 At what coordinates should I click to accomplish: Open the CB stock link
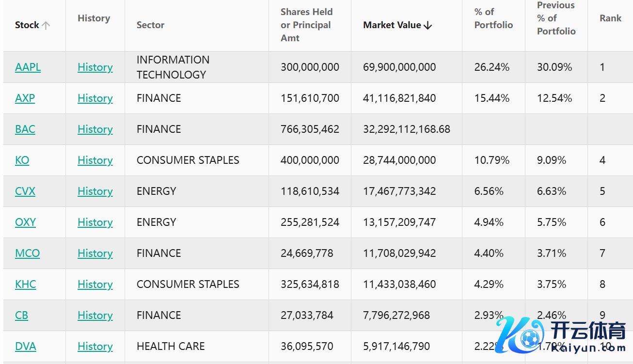click(x=21, y=316)
